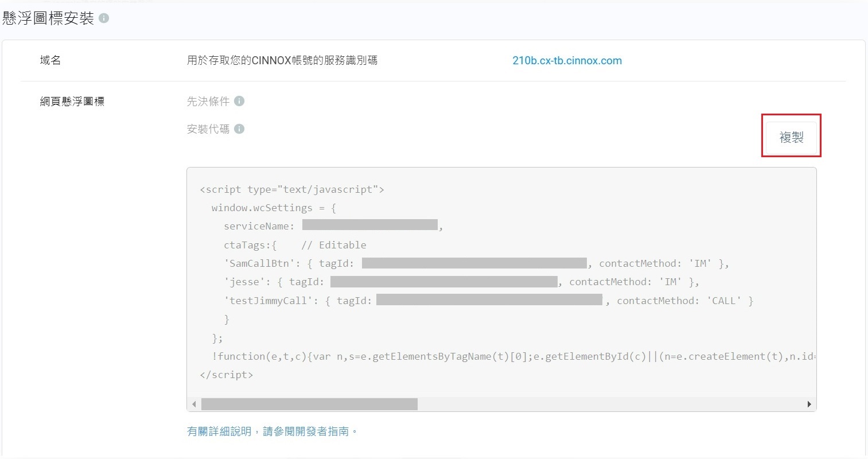Screen dimensions: 868x463
Task: Click the code box right scroll arrow
Action: tap(809, 404)
